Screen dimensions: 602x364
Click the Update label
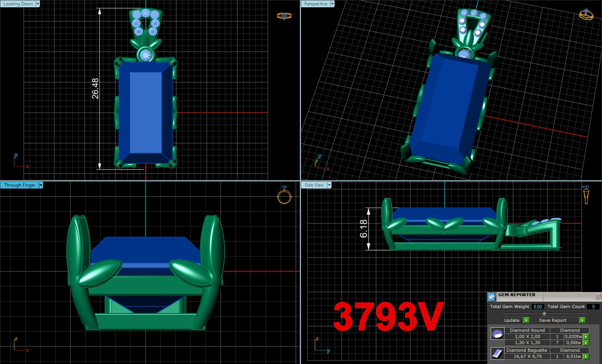(x=512, y=320)
